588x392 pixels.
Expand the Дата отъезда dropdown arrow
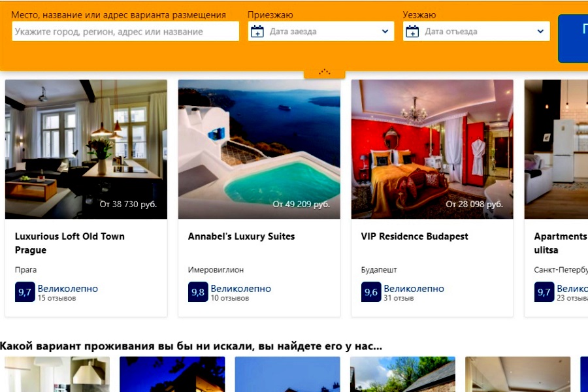click(540, 31)
